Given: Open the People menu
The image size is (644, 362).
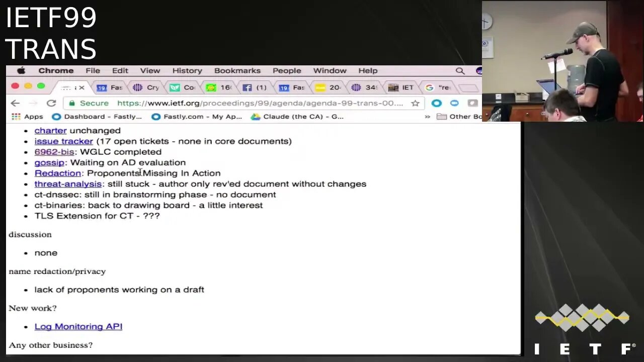Looking at the screenshot, I should (287, 71).
